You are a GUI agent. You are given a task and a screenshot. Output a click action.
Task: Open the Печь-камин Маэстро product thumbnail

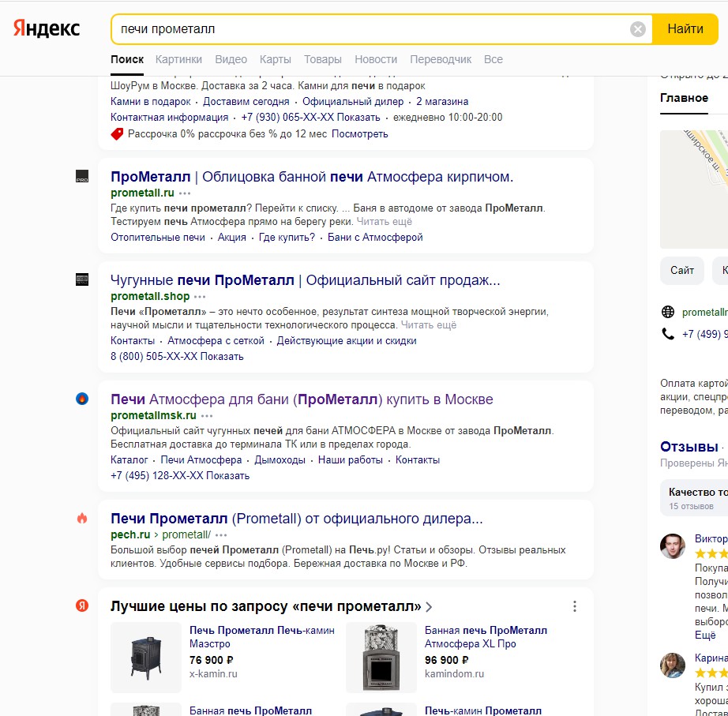point(146,658)
